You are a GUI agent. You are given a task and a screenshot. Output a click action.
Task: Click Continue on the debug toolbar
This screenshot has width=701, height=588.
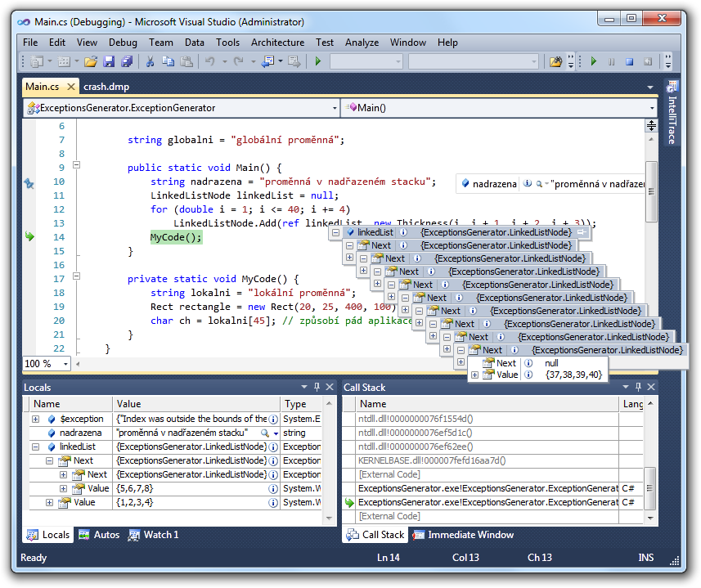click(x=593, y=61)
